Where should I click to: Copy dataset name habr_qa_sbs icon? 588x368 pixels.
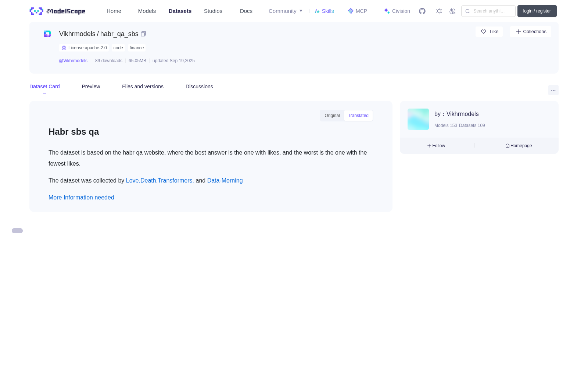143,34
